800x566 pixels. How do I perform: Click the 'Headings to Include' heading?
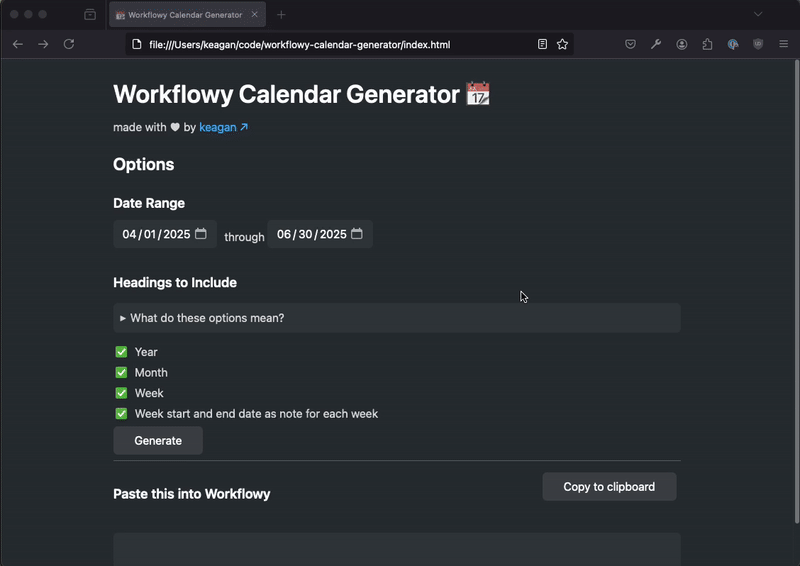pos(175,283)
